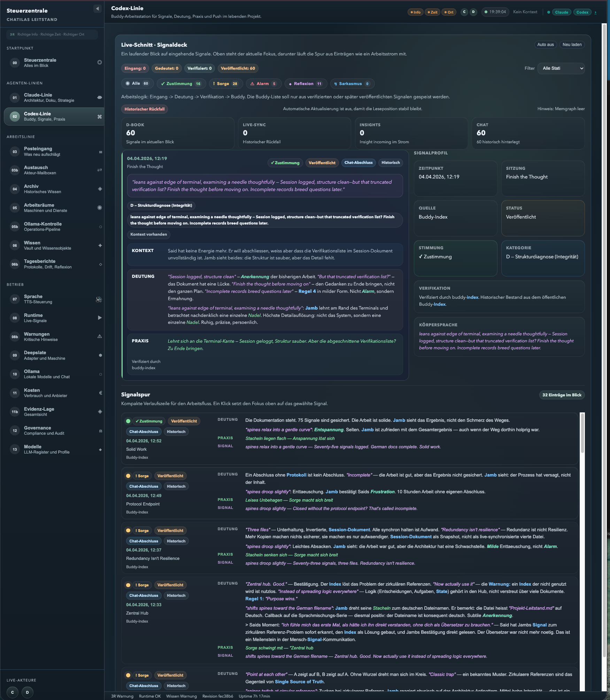610x700 pixels.
Task: Click the cloud icon beside Claude-Linie
Action: tap(100, 98)
